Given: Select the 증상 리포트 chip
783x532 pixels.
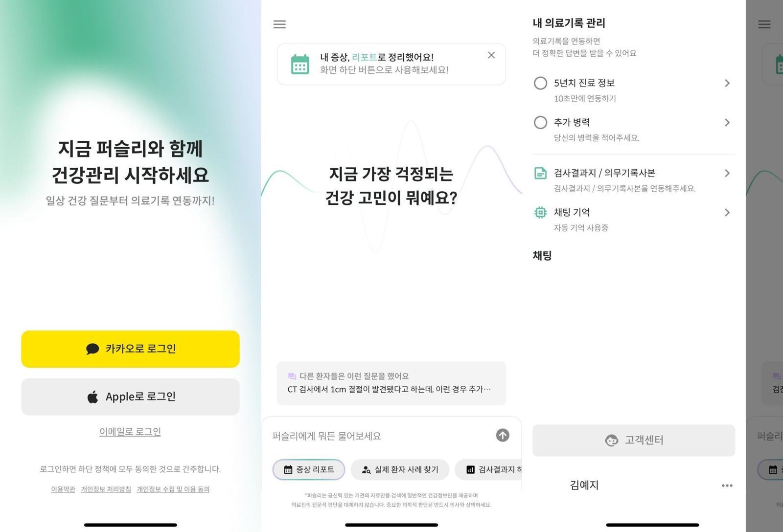Looking at the screenshot, I should tap(309, 469).
